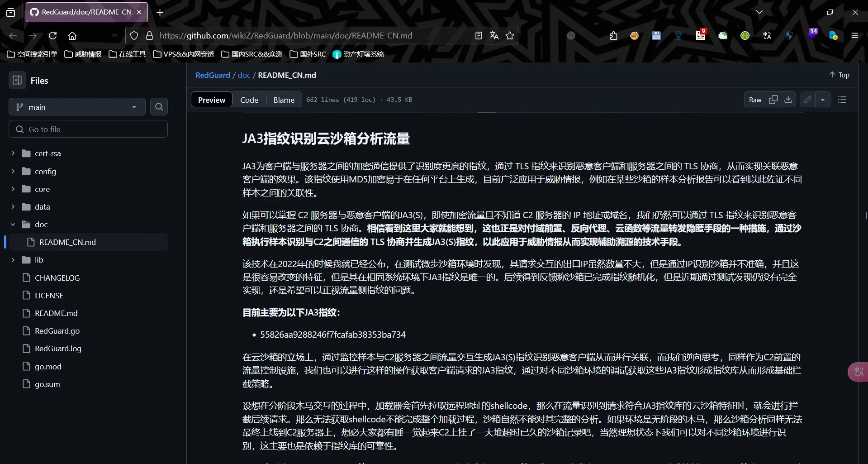Open the go.mod file
868x464 pixels.
(48, 367)
